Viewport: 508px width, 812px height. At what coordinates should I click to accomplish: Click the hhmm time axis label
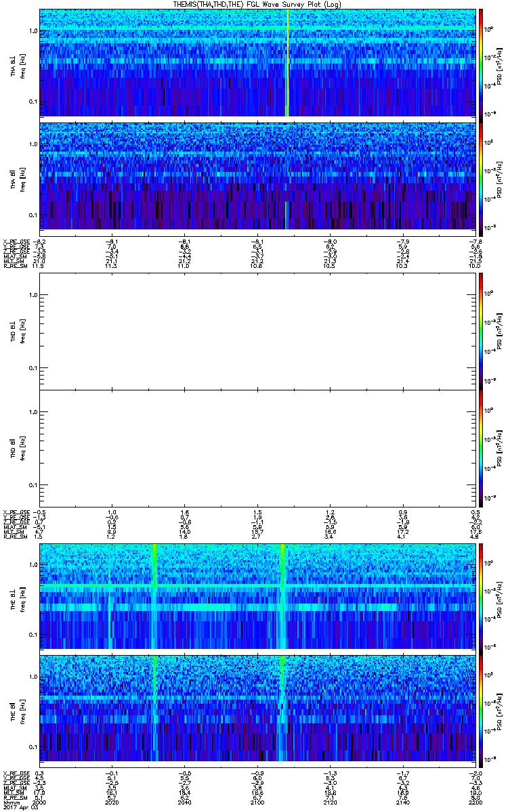tap(12, 803)
